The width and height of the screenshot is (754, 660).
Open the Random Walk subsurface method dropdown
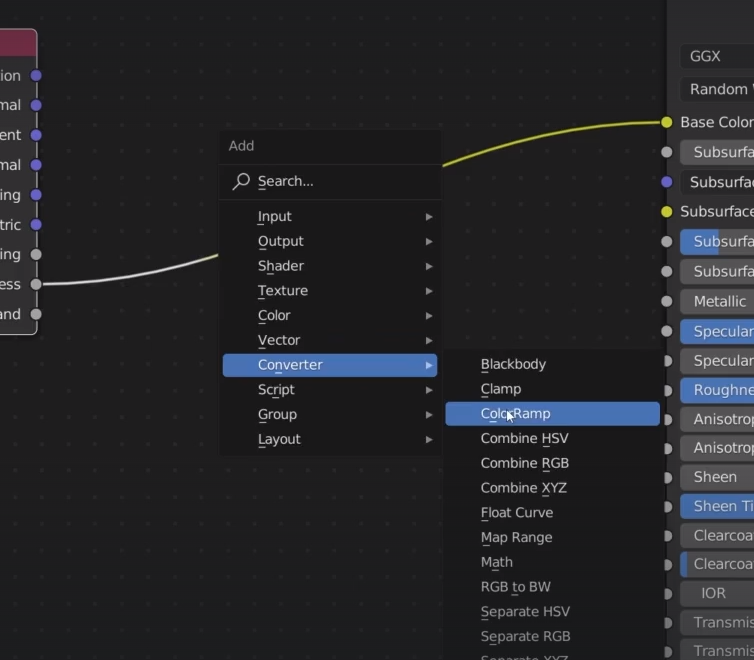click(x=717, y=89)
